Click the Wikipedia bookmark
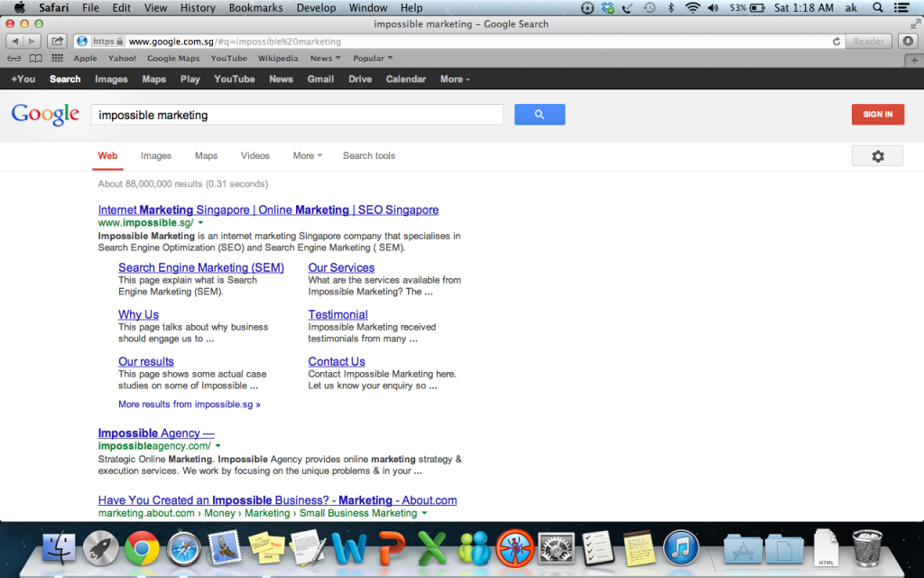924x578 pixels. pos(278,59)
